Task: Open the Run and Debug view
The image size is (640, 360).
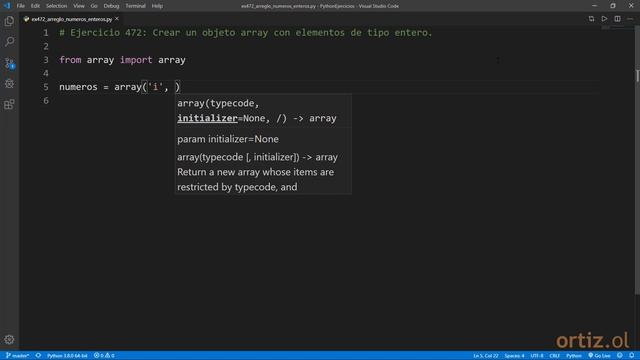Action: [9, 84]
